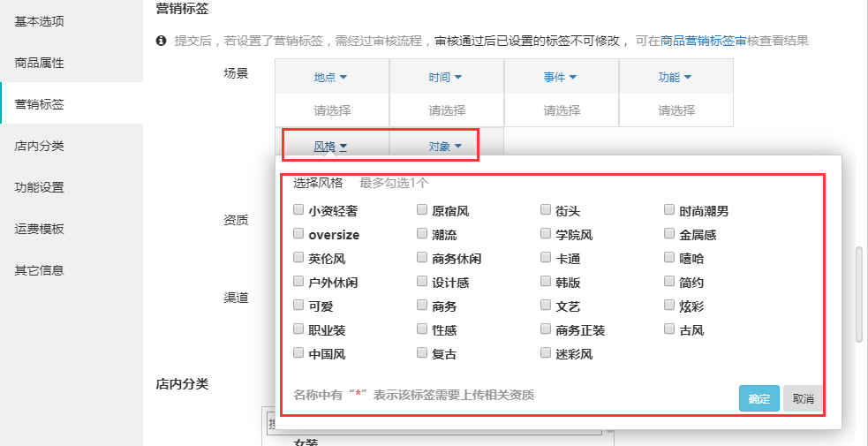The height and width of the screenshot is (446, 868).
Task: Tick the oversize checkbox
Action: pyautogui.click(x=298, y=235)
